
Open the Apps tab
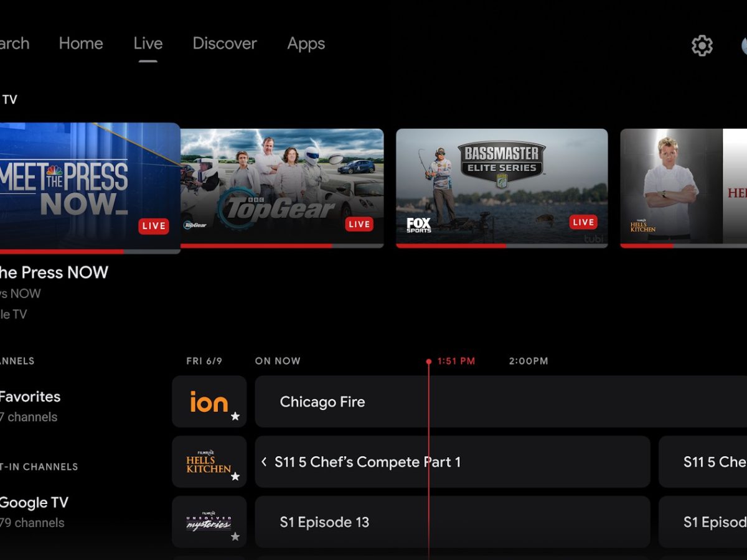(x=306, y=44)
